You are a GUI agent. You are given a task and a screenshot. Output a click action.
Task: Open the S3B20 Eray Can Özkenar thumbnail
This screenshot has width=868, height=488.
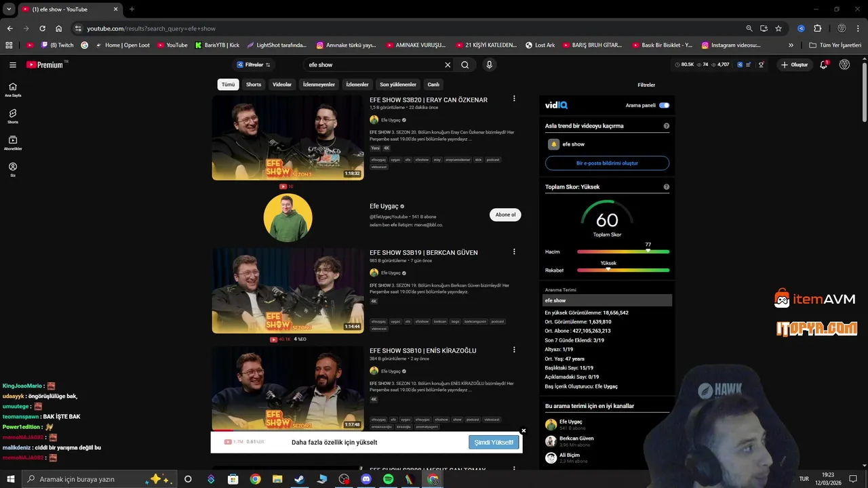point(288,138)
